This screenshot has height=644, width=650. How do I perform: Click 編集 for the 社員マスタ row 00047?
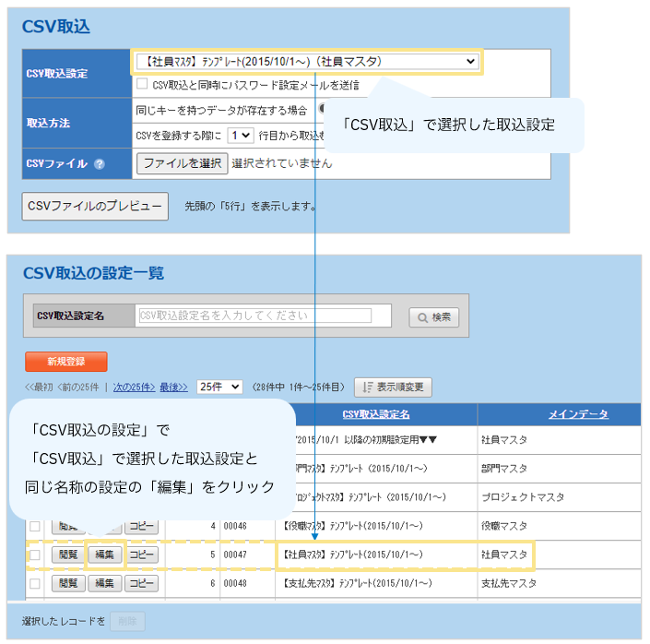point(103,555)
